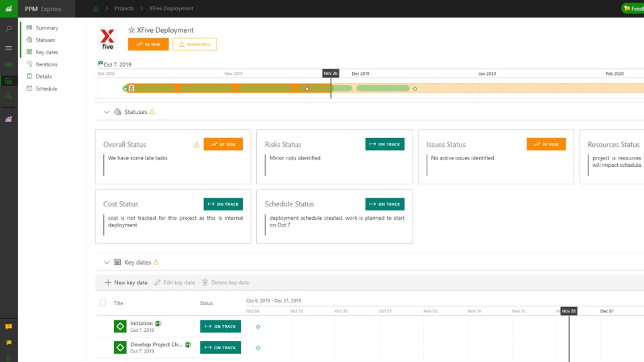Click the Statuses section icon
This screenshot has width=644, height=362.
117,112
